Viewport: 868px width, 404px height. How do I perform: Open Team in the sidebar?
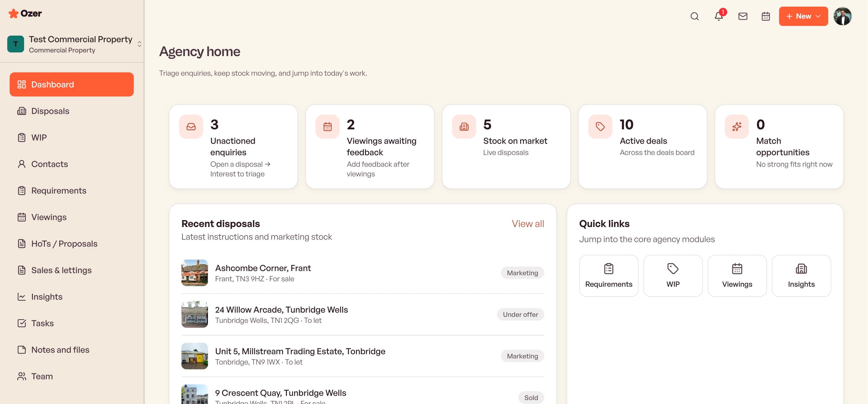(x=72, y=376)
